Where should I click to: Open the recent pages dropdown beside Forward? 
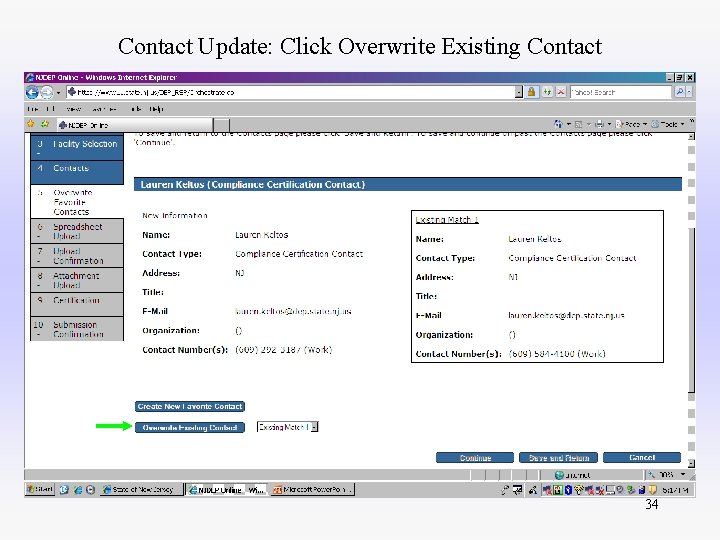pos(58,93)
